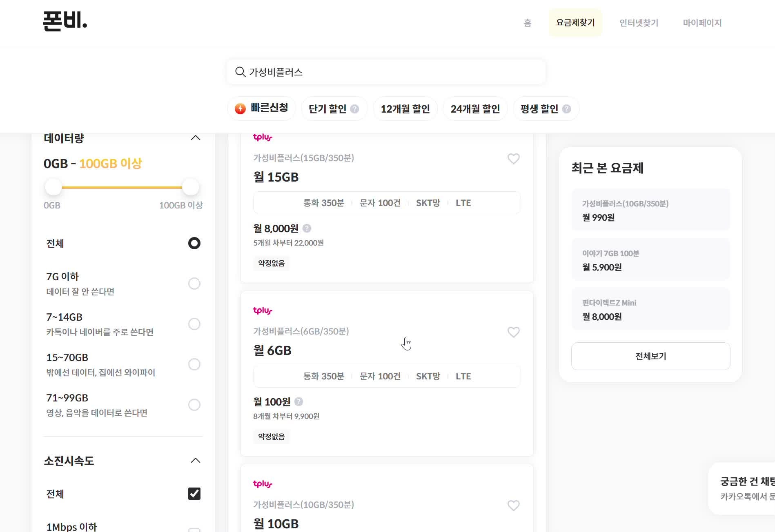Open the 요금제찾기 nav tab
This screenshot has height=532, width=775.
pos(575,23)
